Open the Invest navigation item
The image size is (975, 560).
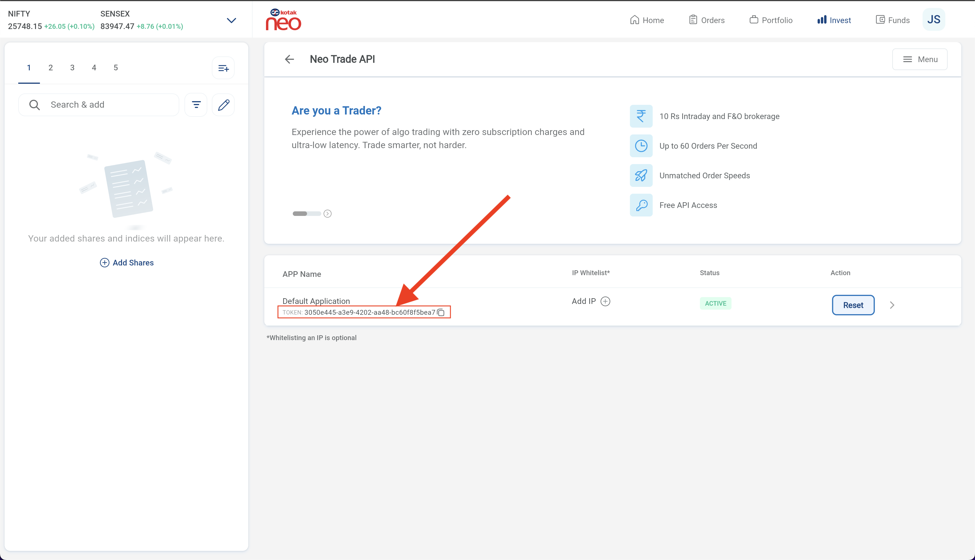point(834,20)
